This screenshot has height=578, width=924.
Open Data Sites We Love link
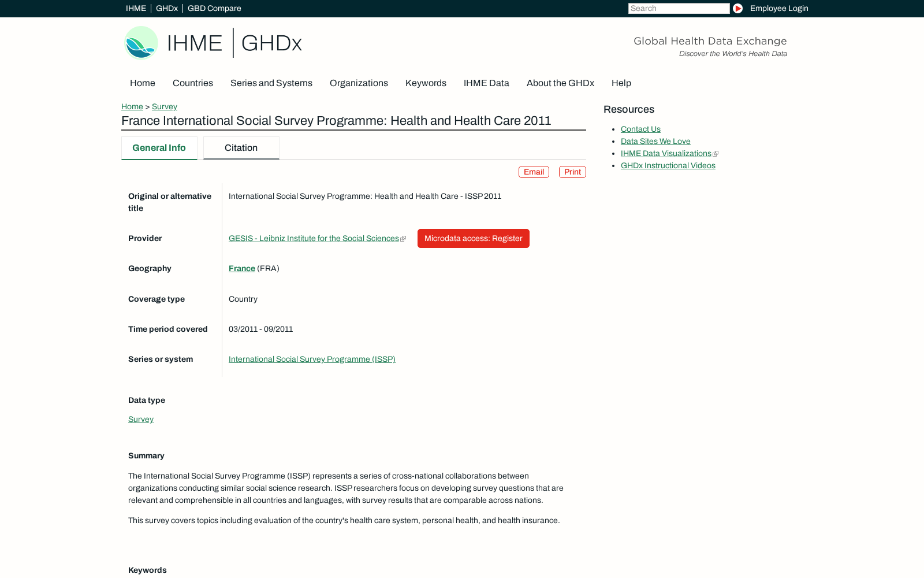655,141
